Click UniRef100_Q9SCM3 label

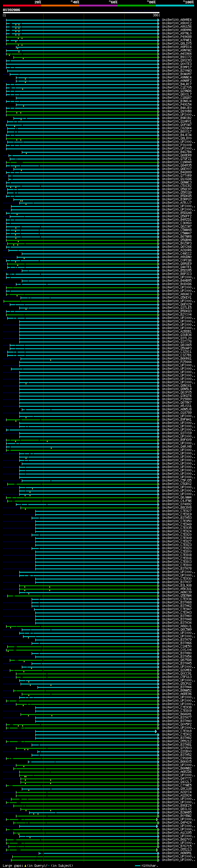tap(177, 60)
